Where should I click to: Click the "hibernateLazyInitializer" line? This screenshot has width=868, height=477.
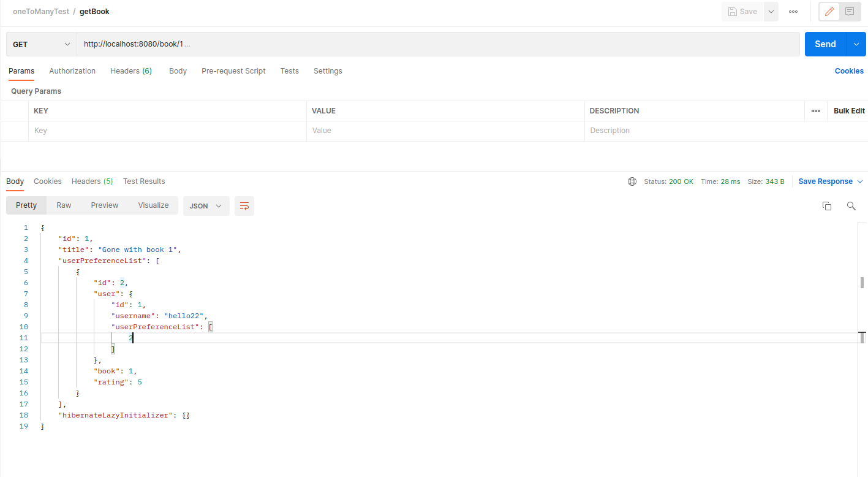point(124,415)
